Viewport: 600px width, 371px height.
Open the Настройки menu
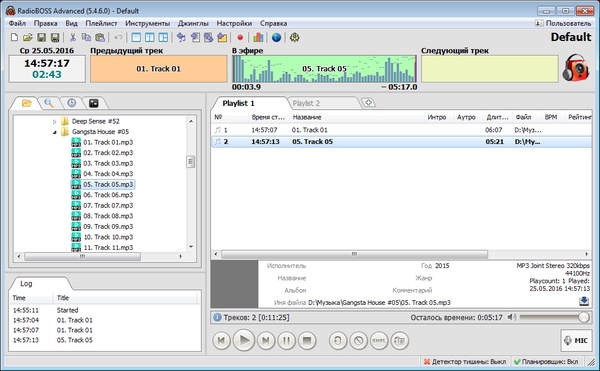234,23
